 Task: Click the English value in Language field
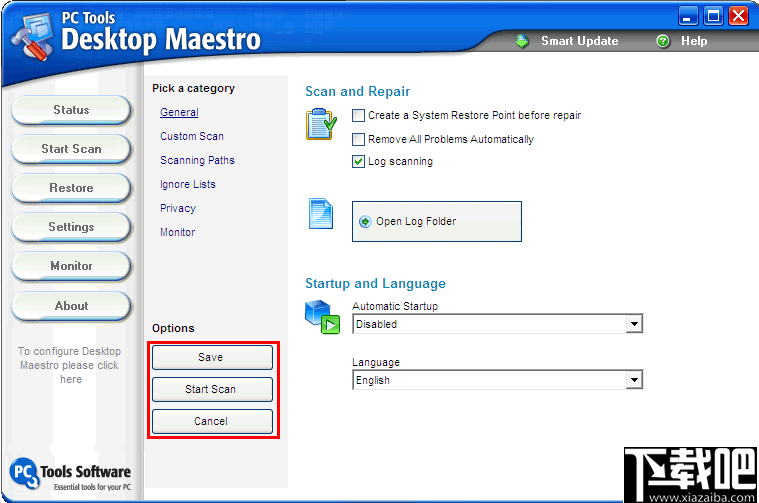(x=373, y=381)
